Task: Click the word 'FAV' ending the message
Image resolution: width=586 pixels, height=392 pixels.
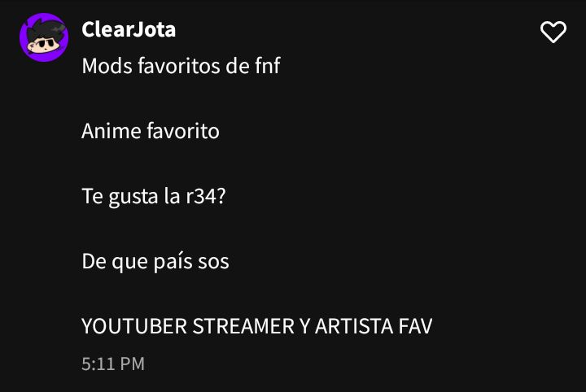Action: tap(415, 326)
